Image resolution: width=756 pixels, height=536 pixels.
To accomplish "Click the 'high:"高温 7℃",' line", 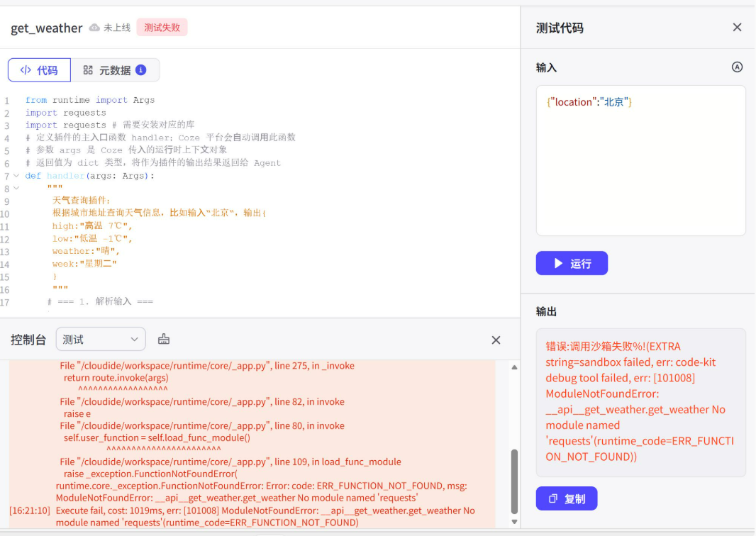I will coord(92,225).
